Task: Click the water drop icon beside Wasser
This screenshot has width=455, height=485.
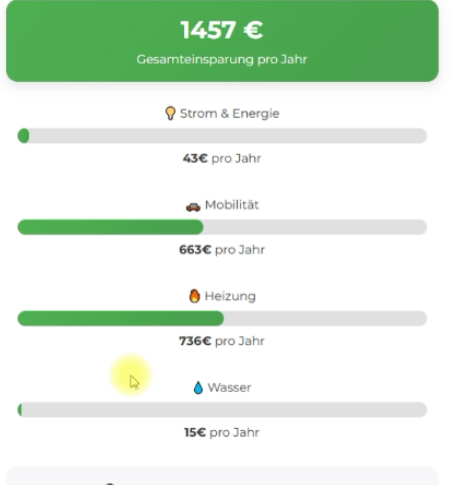Action: pyautogui.click(x=198, y=388)
